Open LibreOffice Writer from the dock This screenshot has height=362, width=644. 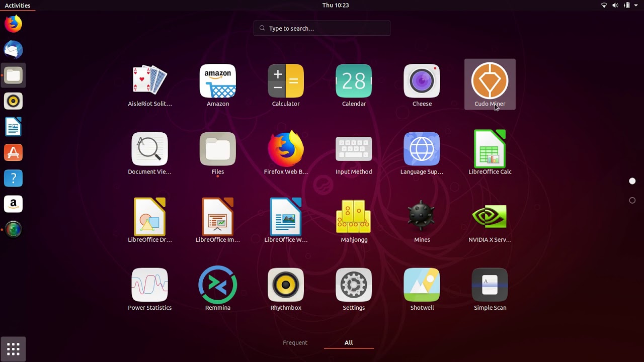13,127
